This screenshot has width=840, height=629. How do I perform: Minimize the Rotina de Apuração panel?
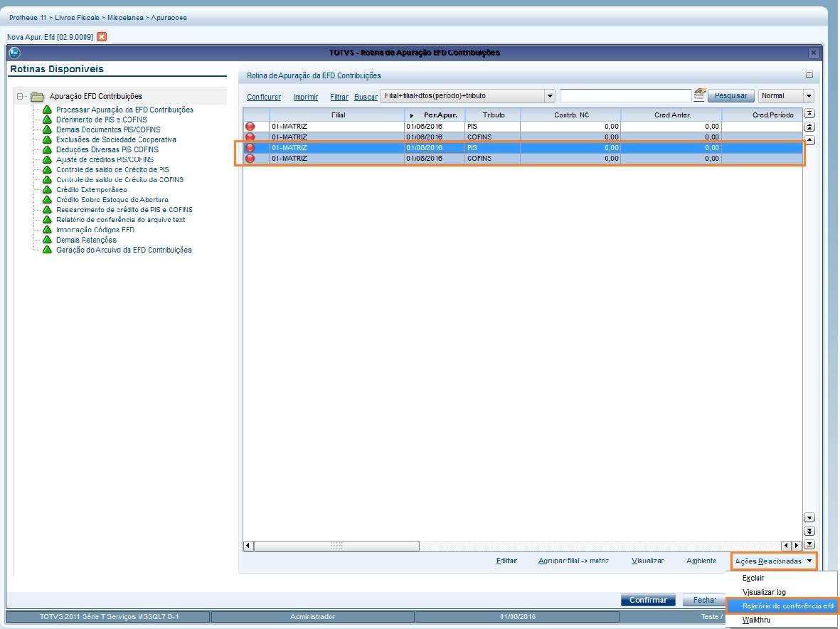[x=809, y=75]
